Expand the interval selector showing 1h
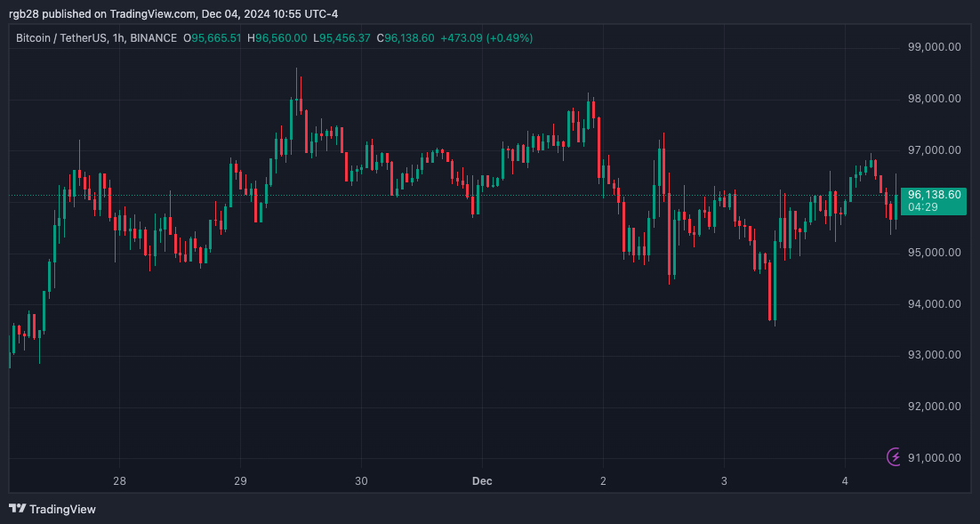Screen dimensions: 980x524 116,38
